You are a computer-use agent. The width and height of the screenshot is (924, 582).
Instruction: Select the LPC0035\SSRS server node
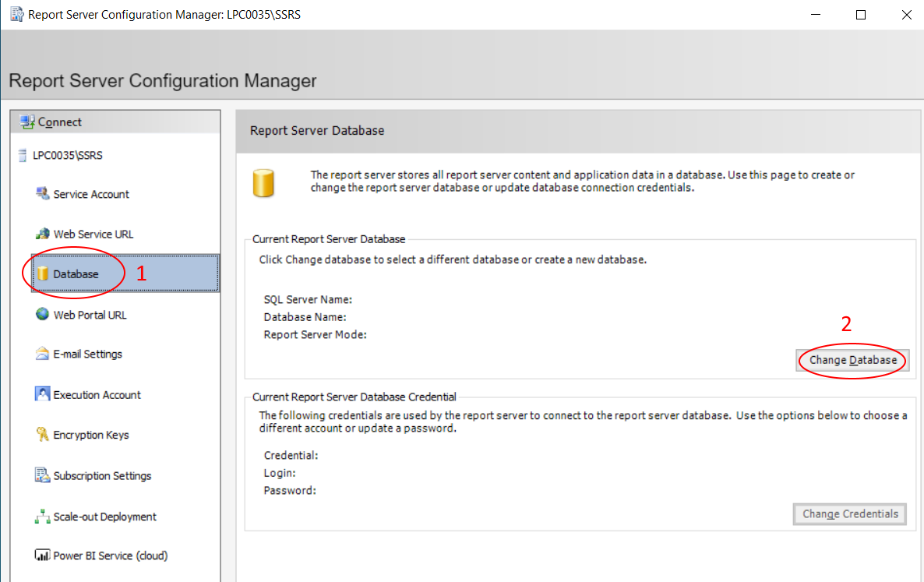tap(67, 155)
